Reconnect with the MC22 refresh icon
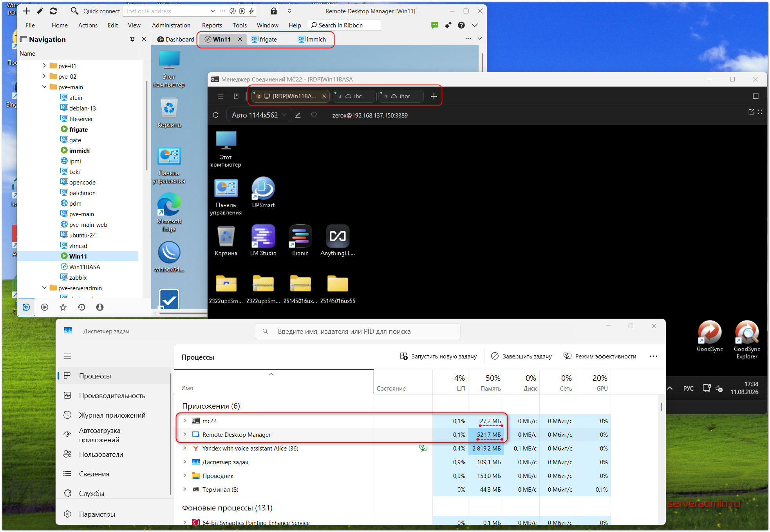Image resolution: width=770 pixels, height=532 pixels. pos(215,115)
